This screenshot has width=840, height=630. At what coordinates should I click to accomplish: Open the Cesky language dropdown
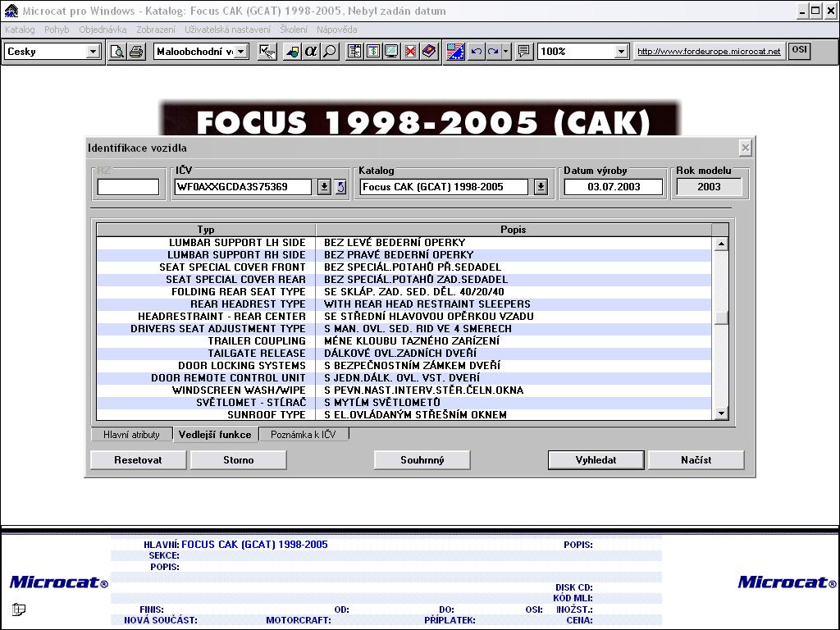point(93,52)
